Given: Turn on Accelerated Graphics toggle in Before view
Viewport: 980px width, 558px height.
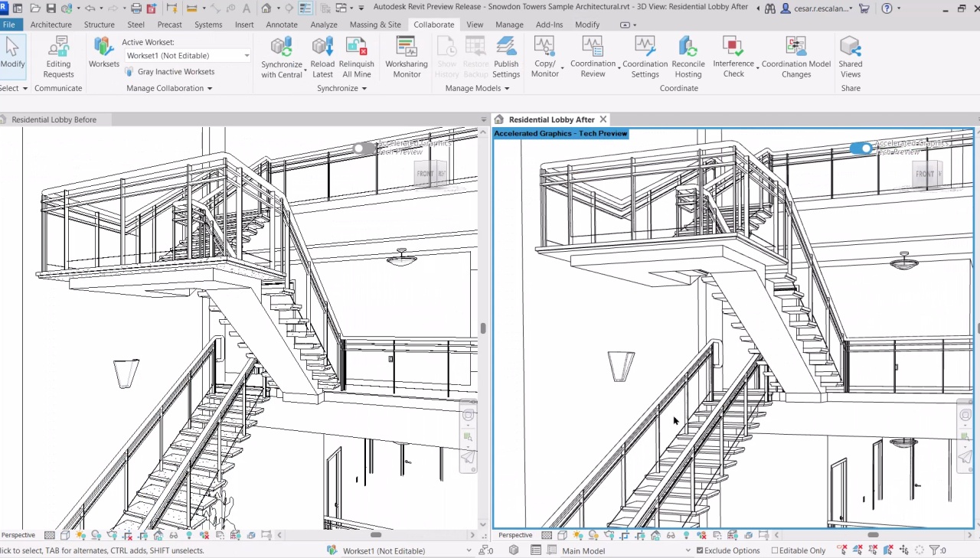Looking at the screenshot, I should click(x=364, y=148).
